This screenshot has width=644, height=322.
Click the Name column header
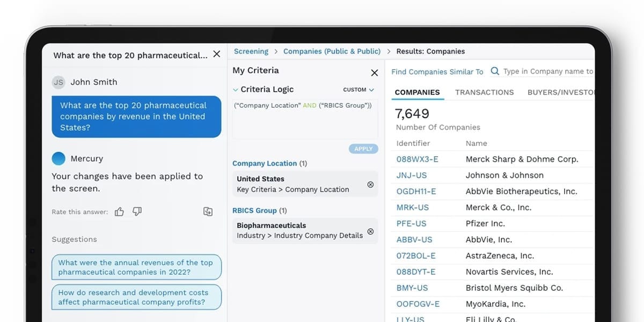click(477, 143)
